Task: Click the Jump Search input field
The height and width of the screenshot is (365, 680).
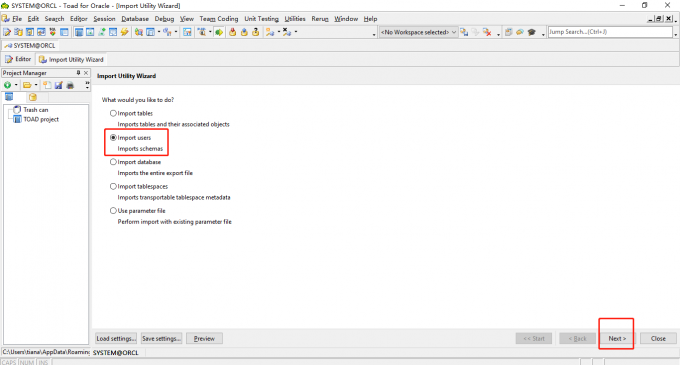Action: tap(610, 32)
